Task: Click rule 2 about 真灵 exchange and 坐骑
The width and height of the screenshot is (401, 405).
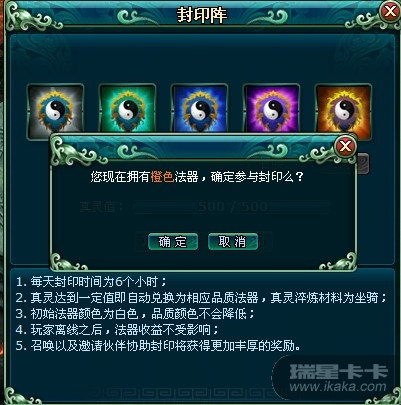Action: [202, 298]
